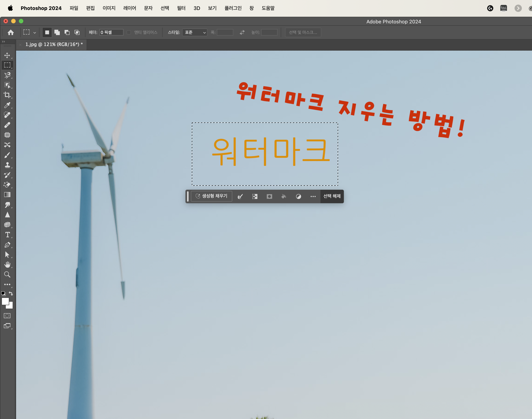The width and height of the screenshot is (532, 419).
Task: Select the Crop tool
Action: click(x=7, y=95)
